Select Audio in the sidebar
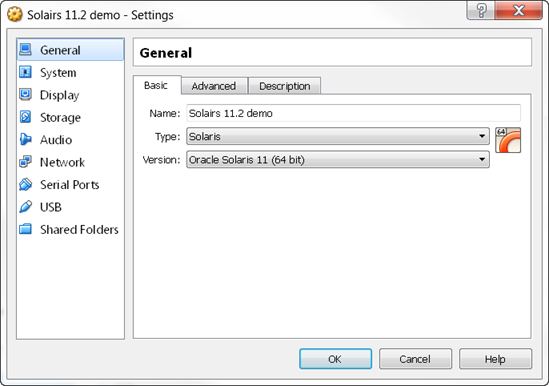The image size is (549, 386). pos(70,139)
